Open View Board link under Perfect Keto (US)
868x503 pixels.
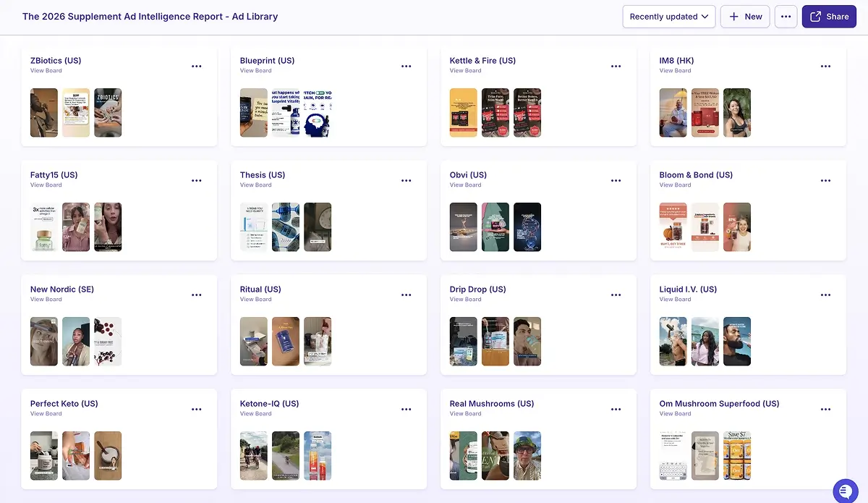pos(46,414)
